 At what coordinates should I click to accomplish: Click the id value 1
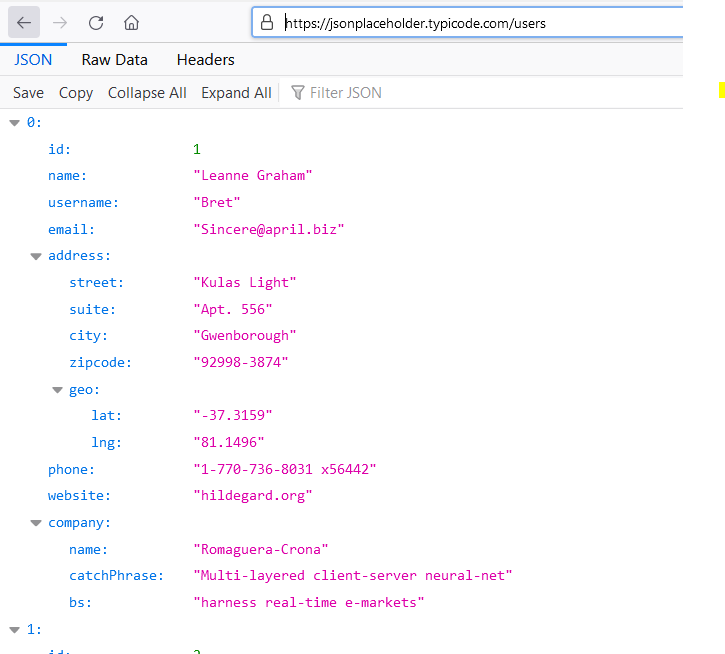(x=197, y=149)
